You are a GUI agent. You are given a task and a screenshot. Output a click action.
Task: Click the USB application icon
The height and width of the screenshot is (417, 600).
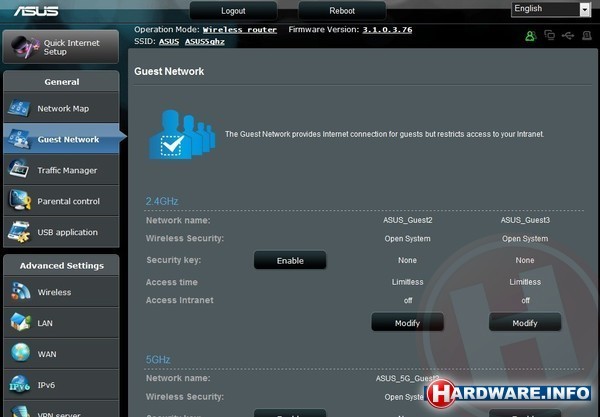19,232
